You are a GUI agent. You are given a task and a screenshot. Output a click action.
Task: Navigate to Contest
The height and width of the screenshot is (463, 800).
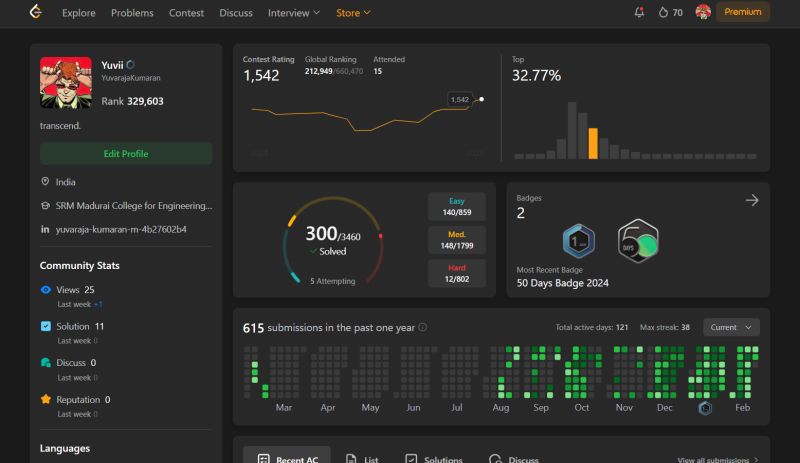tap(186, 13)
